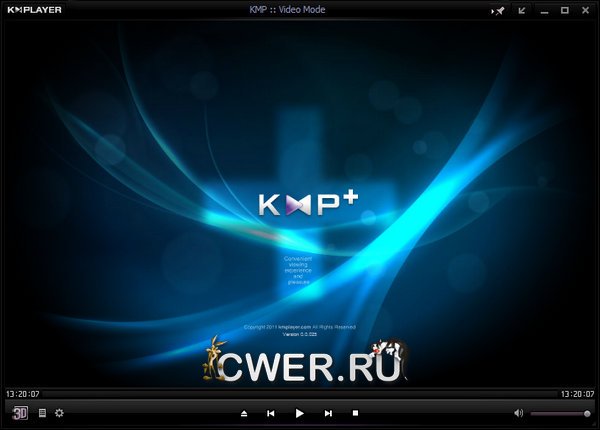
Task: Stop playback
Action: [x=355, y=413]
